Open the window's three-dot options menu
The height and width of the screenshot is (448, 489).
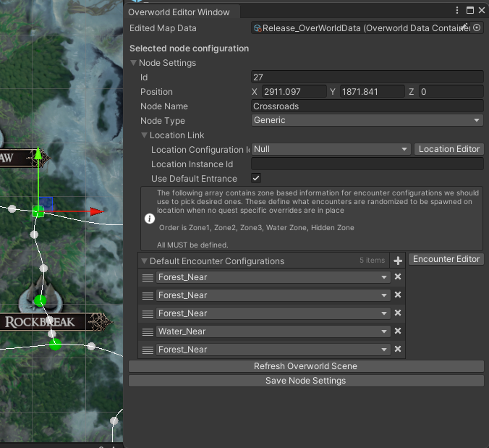(457, 10)
